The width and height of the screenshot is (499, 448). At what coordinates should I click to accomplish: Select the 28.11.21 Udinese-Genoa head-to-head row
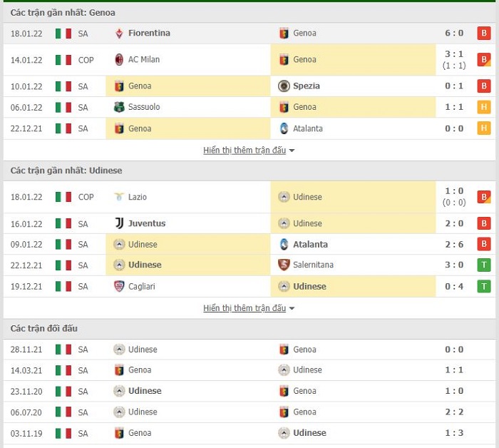click(249, 350)
